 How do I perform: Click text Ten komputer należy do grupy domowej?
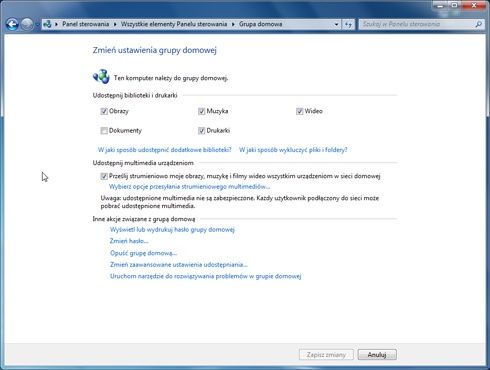(x=171, y=78)
